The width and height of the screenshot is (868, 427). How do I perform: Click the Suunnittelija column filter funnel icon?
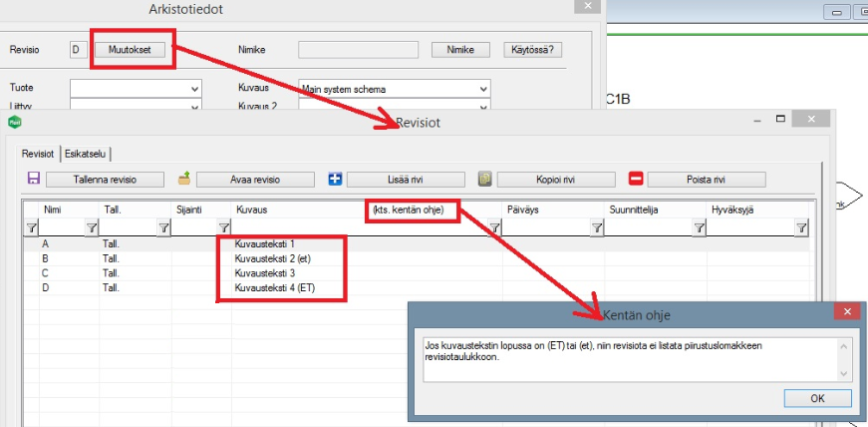point(700,227)
